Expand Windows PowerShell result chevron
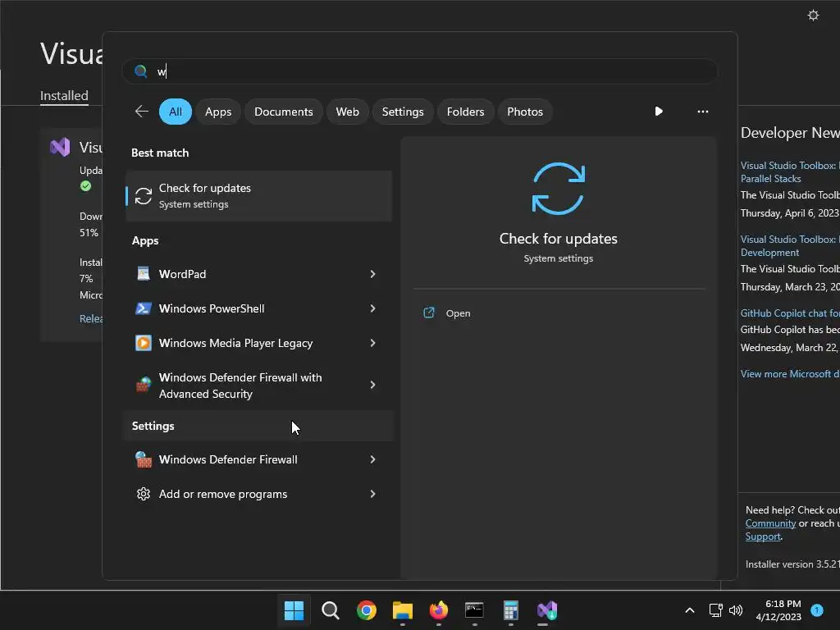This screenshot has width=840, height=630. click(373, 308)
